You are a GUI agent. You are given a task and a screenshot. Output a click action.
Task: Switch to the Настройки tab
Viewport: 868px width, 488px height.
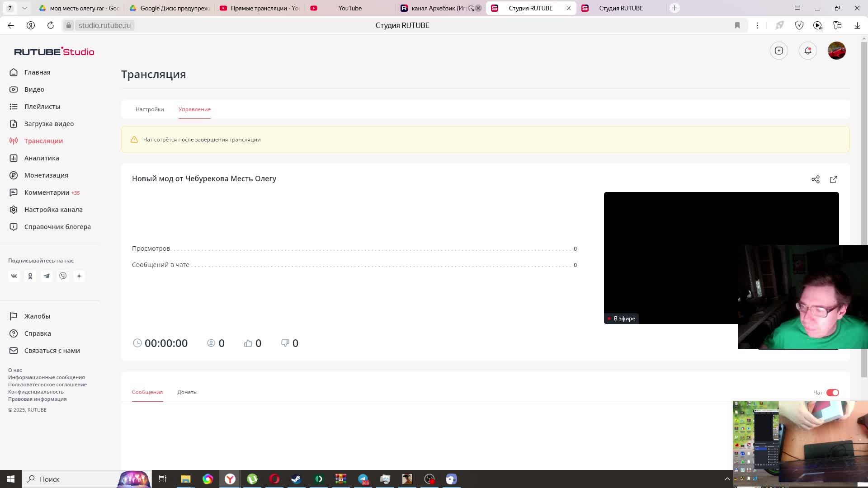[x=150, y=109]
